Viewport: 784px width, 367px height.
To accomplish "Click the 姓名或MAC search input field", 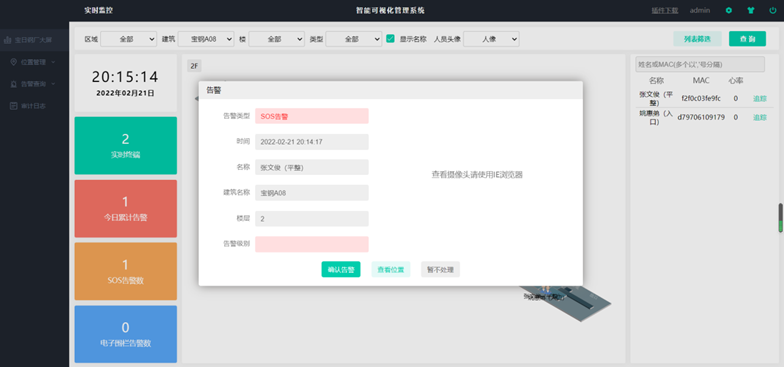I will (700, 64).
